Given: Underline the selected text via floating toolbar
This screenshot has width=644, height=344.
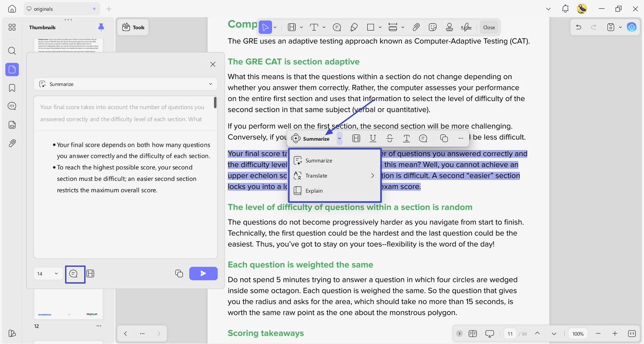Looking at the screenshot, I should 373,139.
